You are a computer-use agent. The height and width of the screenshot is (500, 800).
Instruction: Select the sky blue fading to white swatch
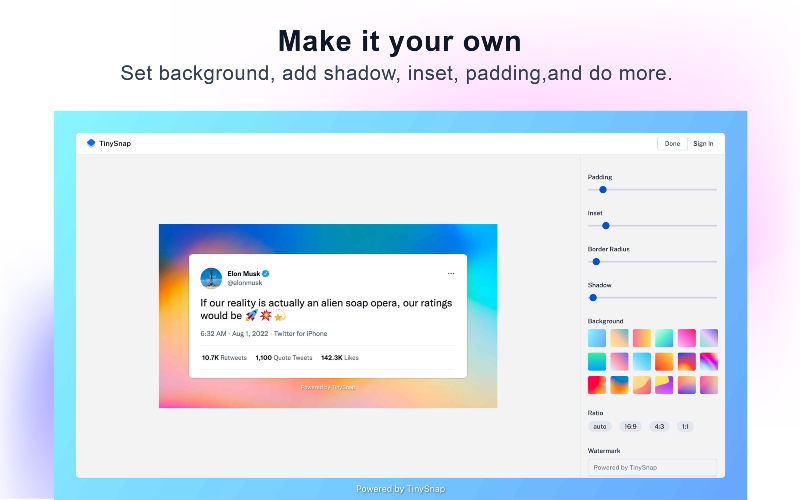[642, 361]
